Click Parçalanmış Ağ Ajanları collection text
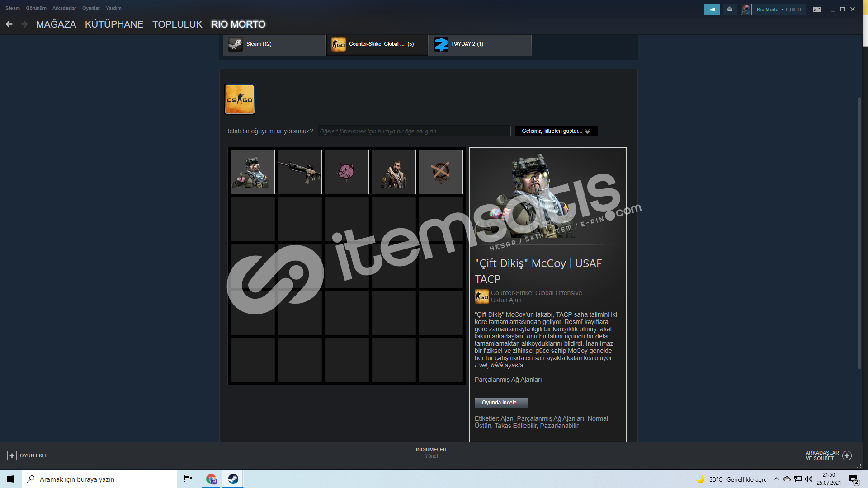Screen dimensions: 868x488 [x=508, y=380]
